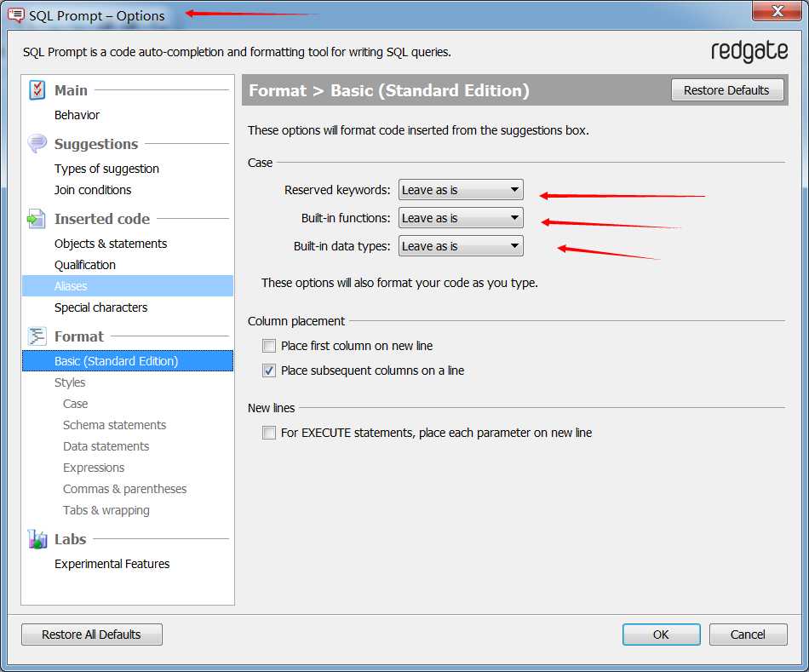Select Behavior in the Main section
This screenshot has height=672, width=809.
[77, 115]
